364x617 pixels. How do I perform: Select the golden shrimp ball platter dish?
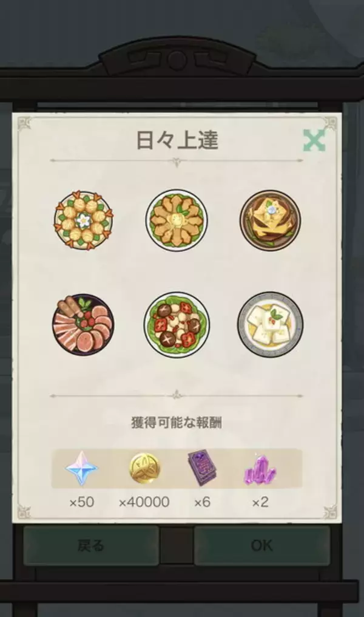coord(83,220)
